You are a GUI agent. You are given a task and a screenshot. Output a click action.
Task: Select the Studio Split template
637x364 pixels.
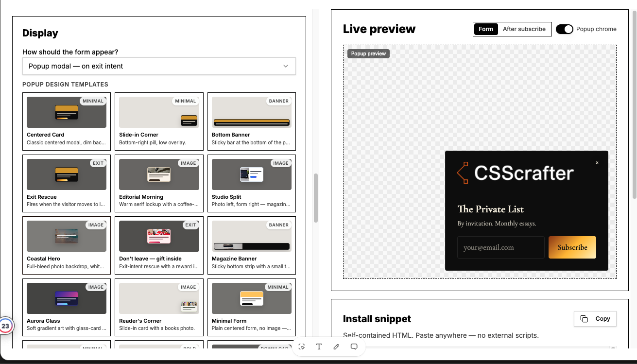[252, 183]
